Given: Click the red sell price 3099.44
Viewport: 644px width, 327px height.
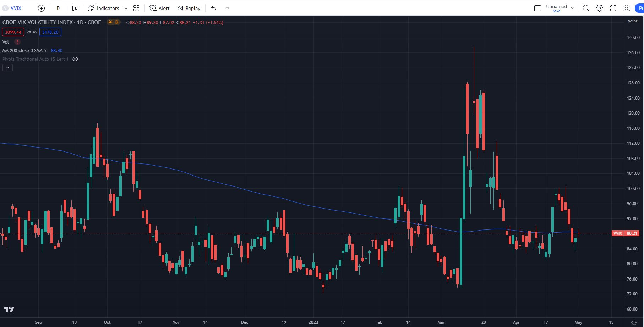Looking at the screenshot, I should (13, 32).
